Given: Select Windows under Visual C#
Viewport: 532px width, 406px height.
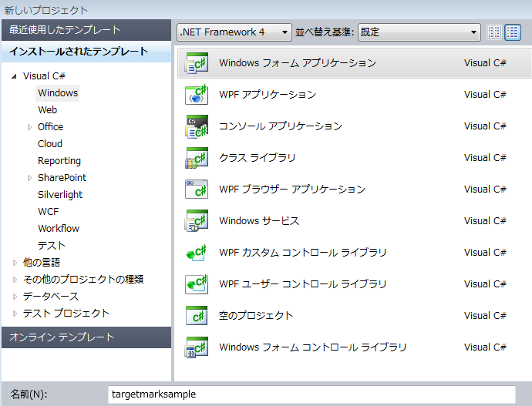Looking at the screenshot, I should pos(58,93).
